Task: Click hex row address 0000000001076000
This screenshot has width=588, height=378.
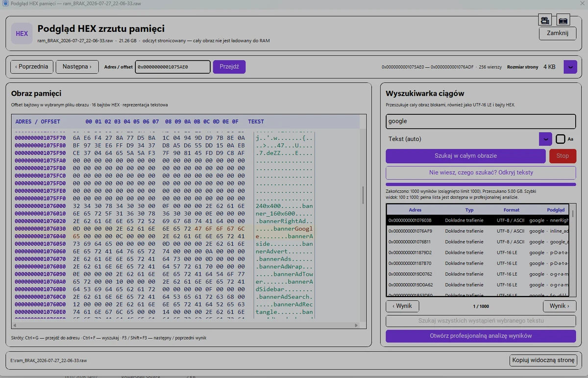Action: (40, 206)
